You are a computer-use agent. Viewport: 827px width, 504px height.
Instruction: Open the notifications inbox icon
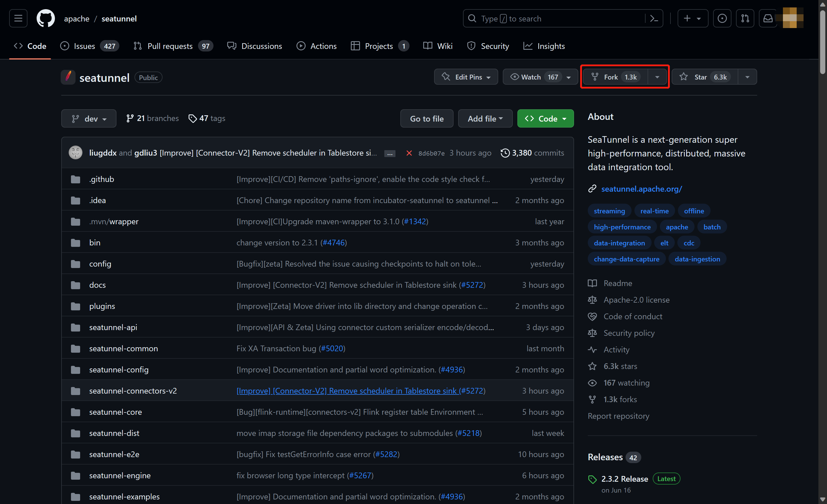767,19
